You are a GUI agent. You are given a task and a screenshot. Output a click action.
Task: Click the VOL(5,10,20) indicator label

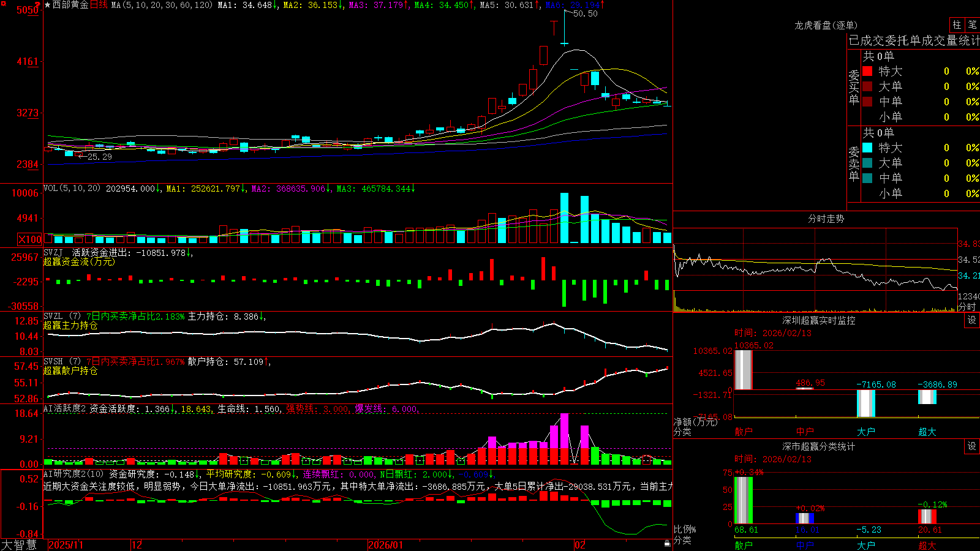tap(72, 189)
